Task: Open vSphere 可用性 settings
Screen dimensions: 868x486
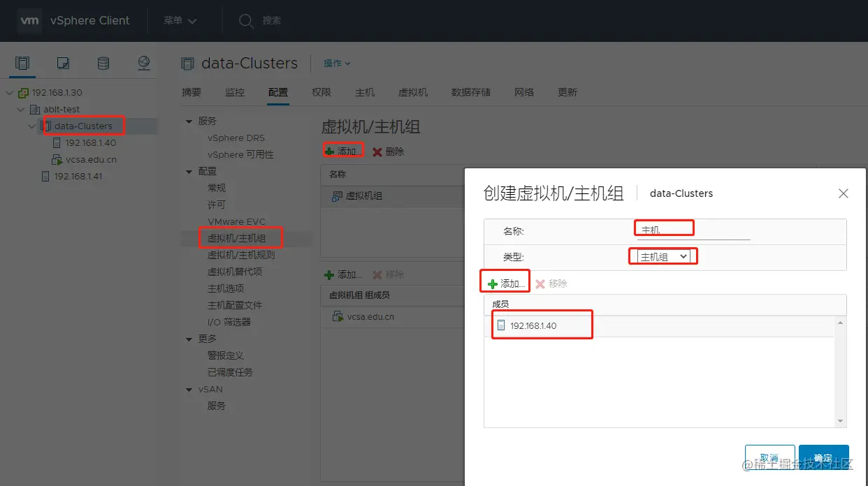Action: [240, 155]
